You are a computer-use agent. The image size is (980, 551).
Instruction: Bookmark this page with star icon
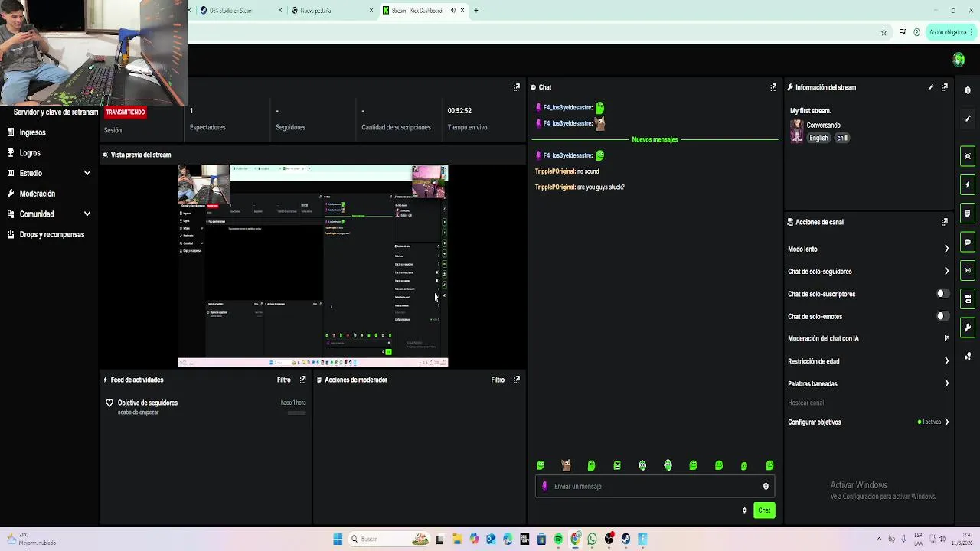click(x=884, y=32)
